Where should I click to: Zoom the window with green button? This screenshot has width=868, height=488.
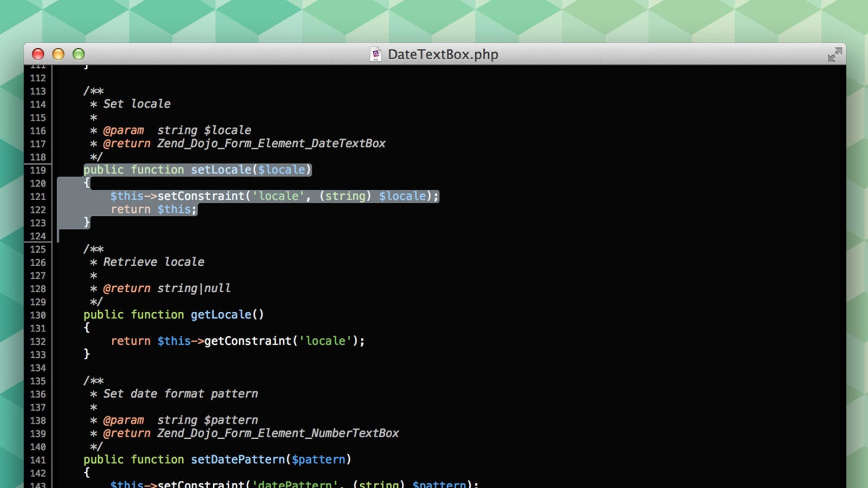pos(79,54)
